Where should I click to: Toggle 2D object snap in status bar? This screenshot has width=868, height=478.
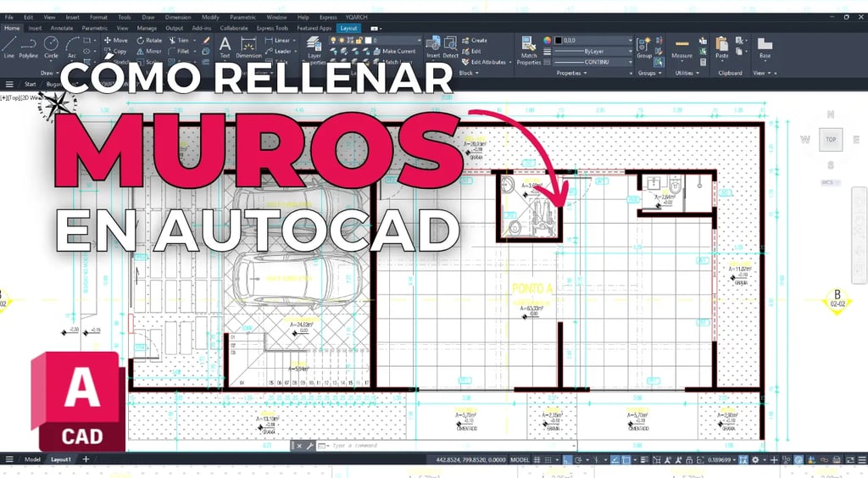[x=626, y=459]
